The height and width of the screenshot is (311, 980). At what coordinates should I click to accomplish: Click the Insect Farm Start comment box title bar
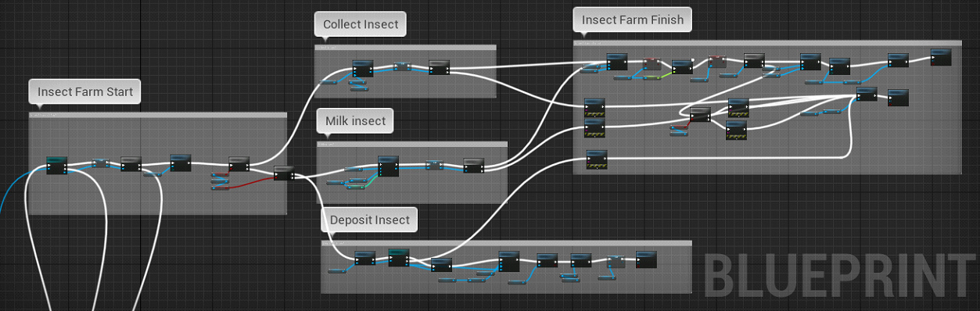pos(158,115)
